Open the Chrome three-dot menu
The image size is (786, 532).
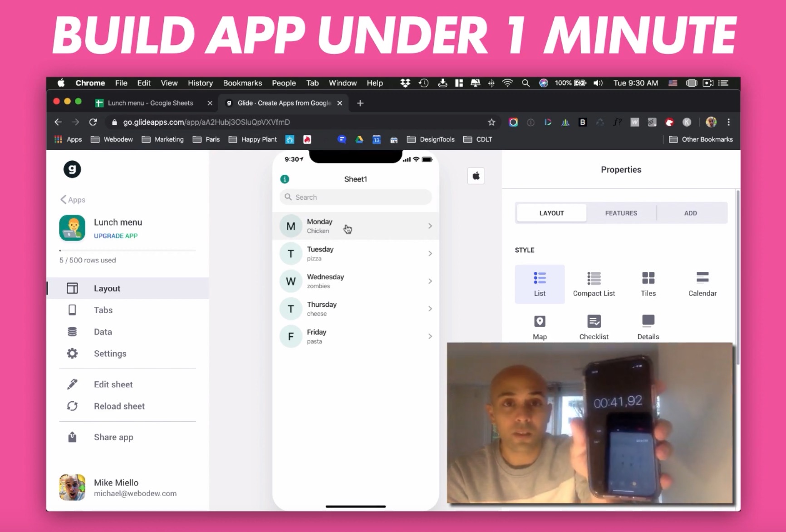[728, 122]
